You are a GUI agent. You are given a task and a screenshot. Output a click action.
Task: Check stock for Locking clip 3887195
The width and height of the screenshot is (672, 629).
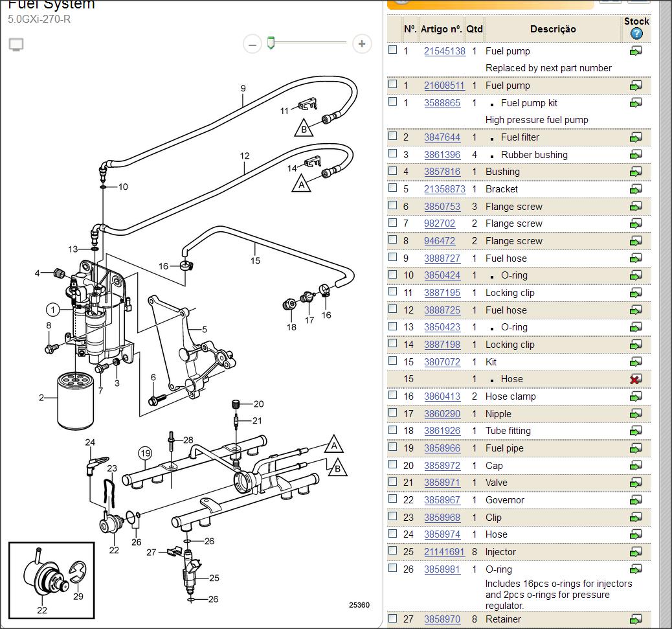tap(636, 293)
